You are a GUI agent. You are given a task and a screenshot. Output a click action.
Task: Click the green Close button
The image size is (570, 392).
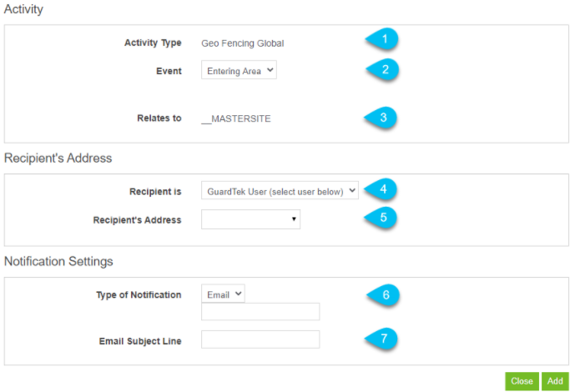pos(522,381)
